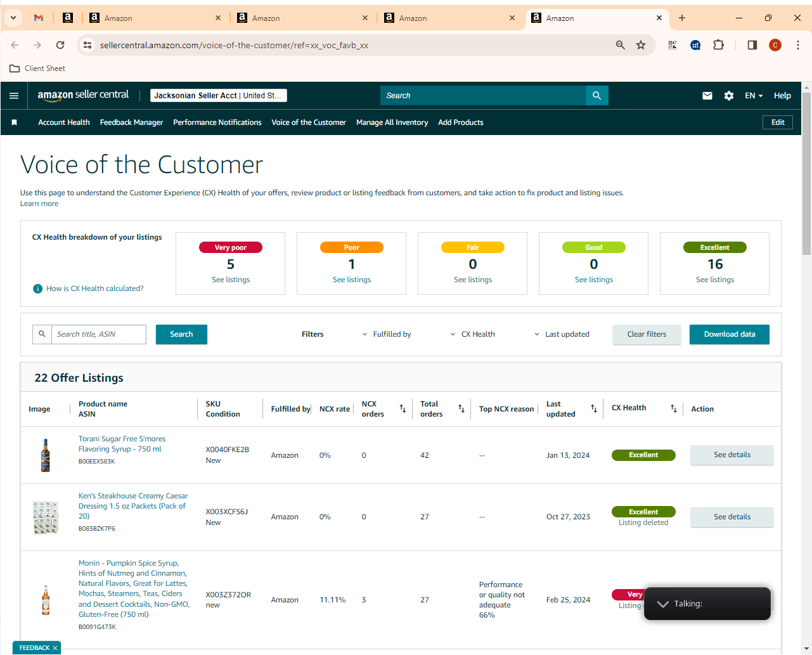The height and width of the screenshot is (655, 812).
Task: Switch to the pinned Gmail tab
Action: (x=39, y=18)
